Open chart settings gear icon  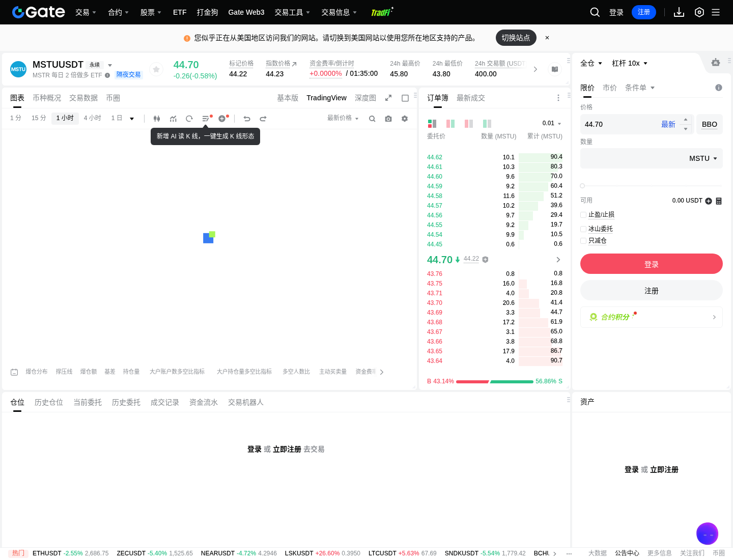tap(405, 119)
